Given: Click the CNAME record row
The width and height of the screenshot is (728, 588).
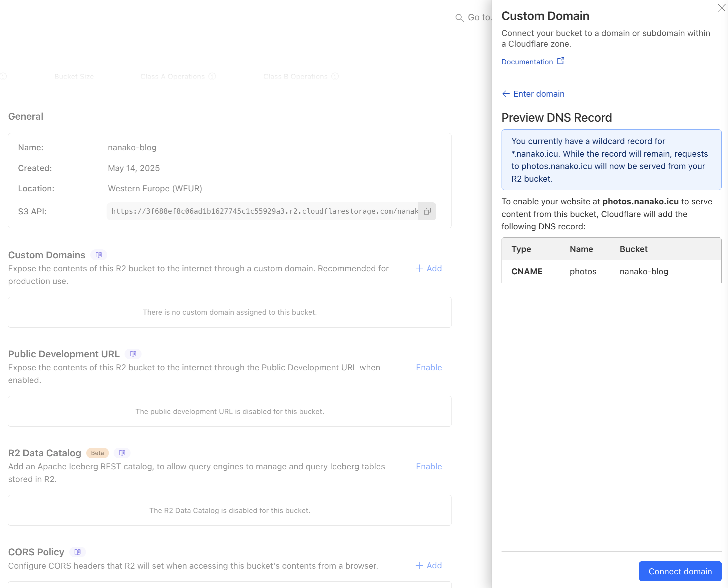Looking at the screenshot, I should click(x=611, y=271).
